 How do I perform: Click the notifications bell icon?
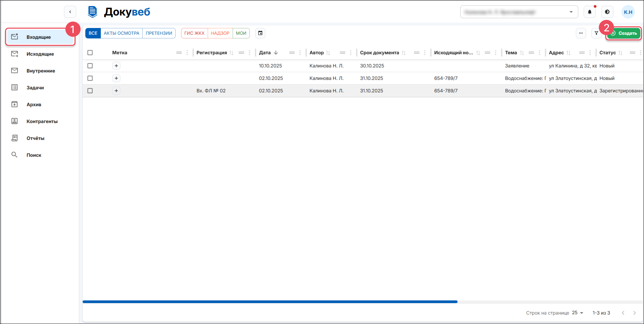coord(590,12)
